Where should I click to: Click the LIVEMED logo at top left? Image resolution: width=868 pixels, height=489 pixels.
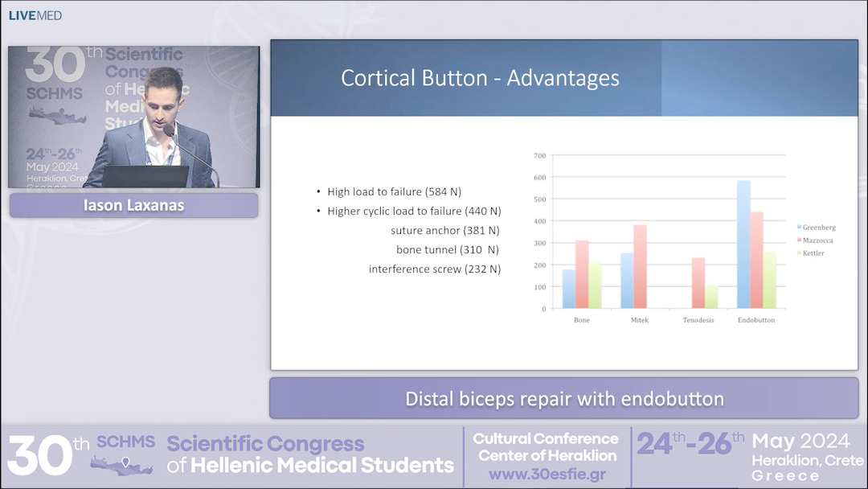[35, 15]
